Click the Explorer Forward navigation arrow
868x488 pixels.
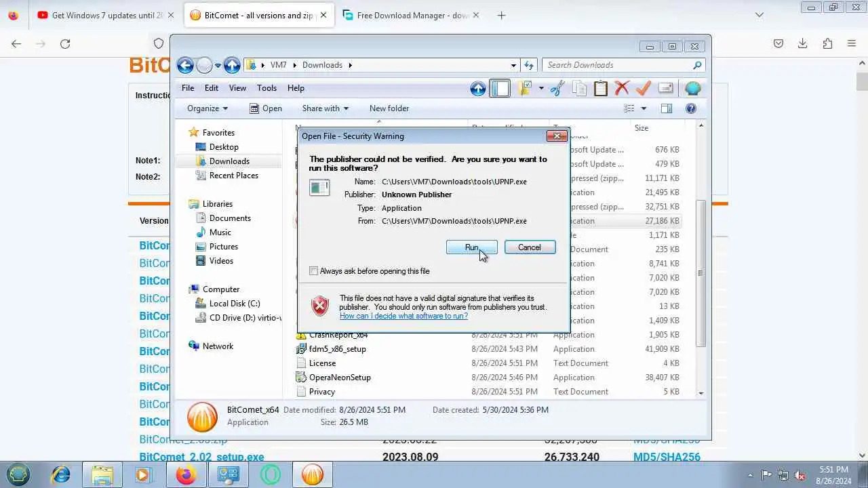pos(204,65)
